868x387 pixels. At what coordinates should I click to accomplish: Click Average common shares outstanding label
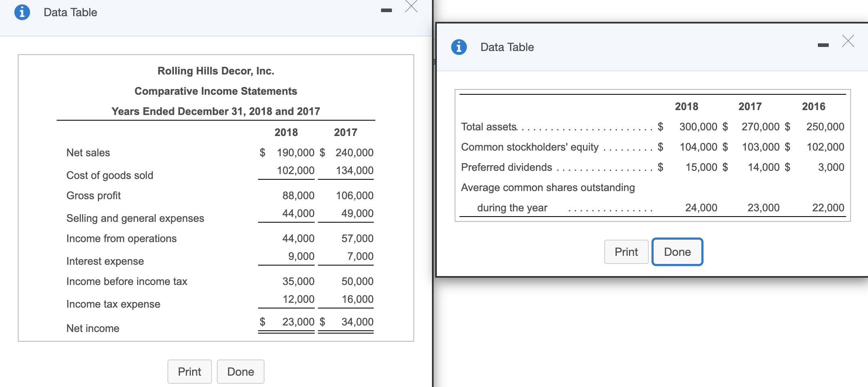point(548,187)
